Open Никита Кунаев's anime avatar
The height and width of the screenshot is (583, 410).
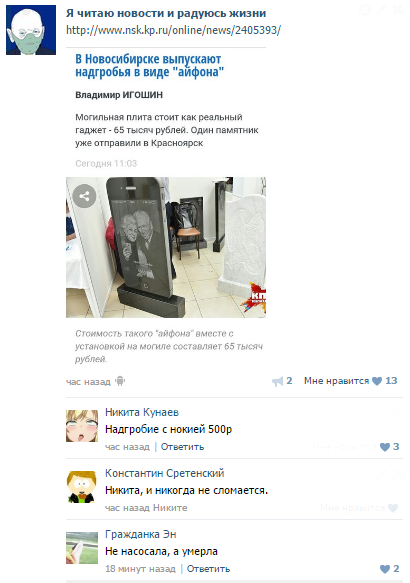tap(82, 426)
